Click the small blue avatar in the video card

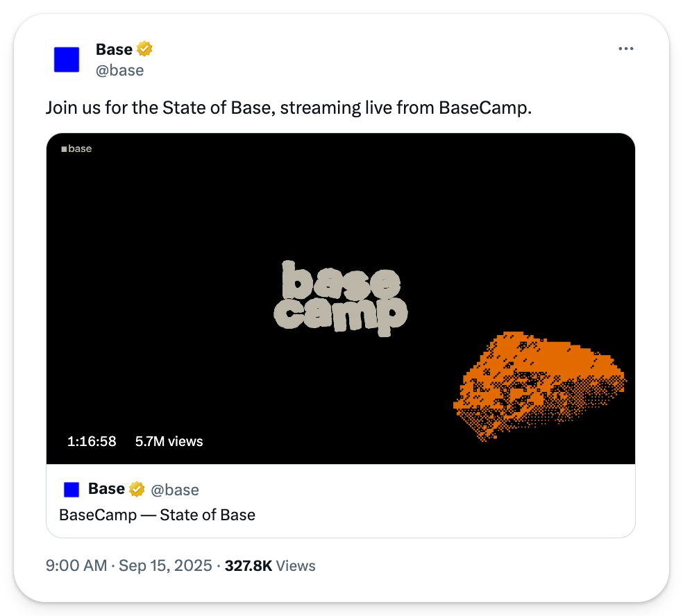coord(71,490)
